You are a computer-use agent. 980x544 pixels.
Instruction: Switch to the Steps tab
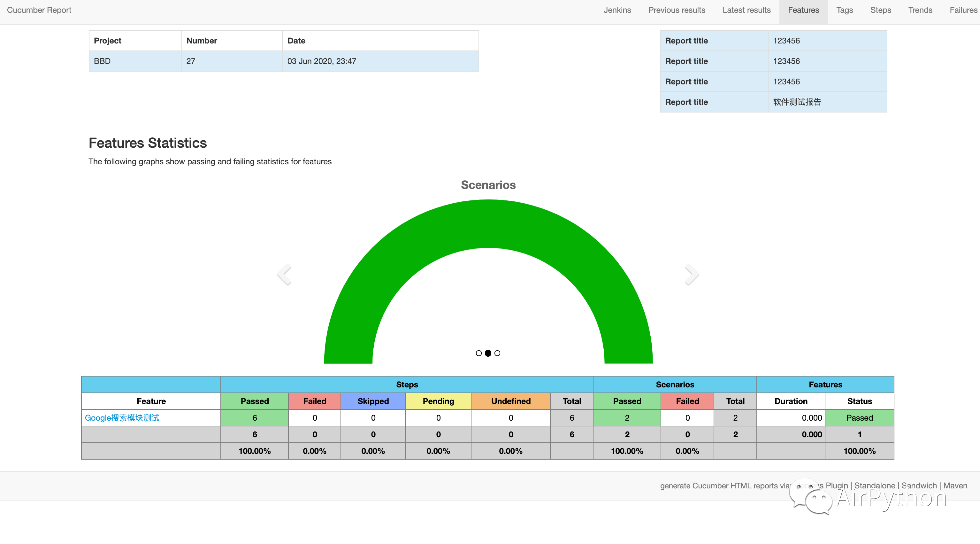[880, 10]
